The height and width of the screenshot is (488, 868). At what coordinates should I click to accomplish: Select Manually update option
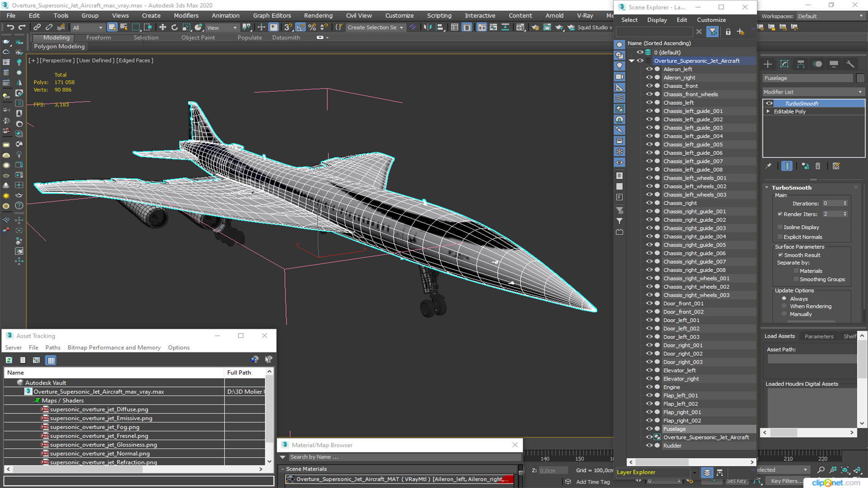784,314
